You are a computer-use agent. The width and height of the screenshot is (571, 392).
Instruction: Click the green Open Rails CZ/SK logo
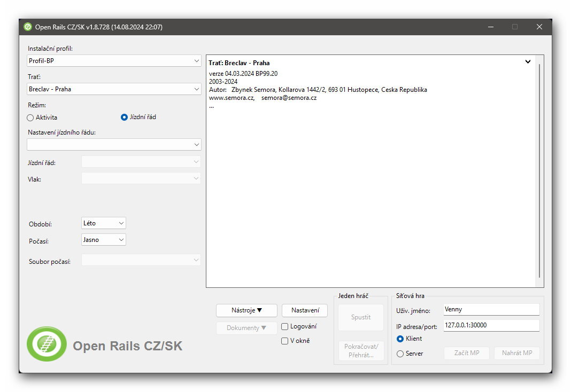point(47,344)
